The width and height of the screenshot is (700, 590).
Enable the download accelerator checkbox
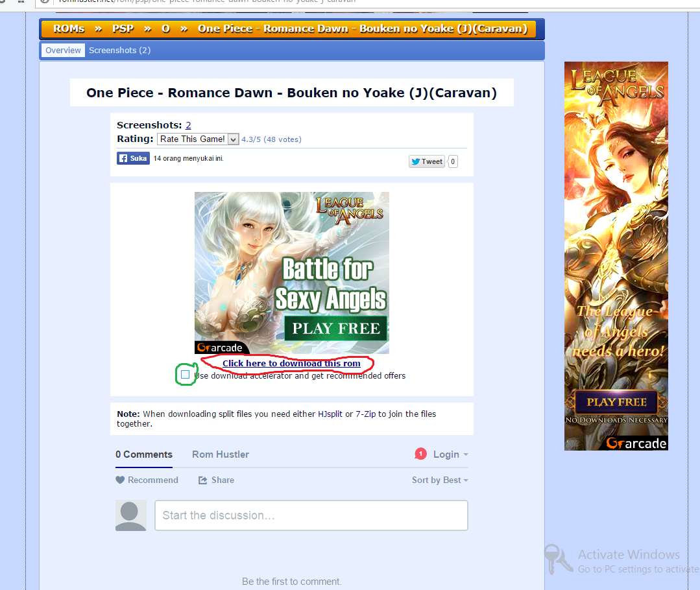[186, 375]
